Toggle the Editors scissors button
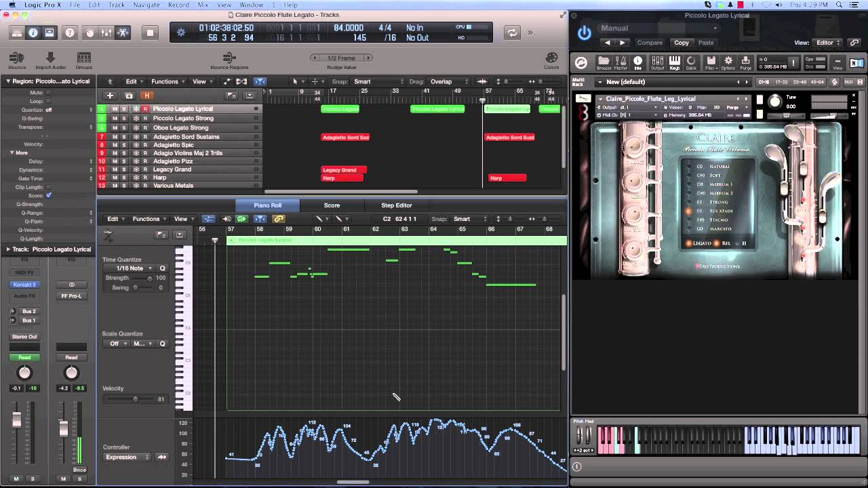This screenshot has height=488, width=868. (x=122, y=33)
